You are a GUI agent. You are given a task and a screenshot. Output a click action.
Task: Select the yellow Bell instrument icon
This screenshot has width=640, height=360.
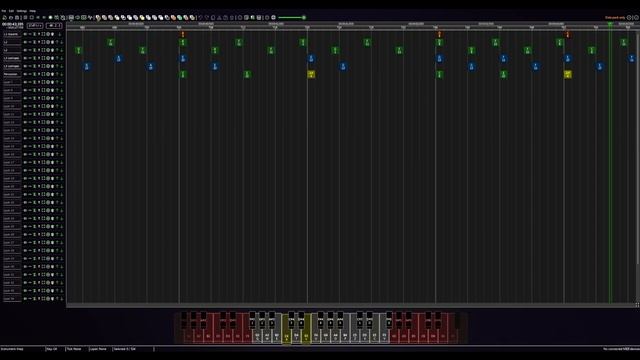click(x=142, y=18)
